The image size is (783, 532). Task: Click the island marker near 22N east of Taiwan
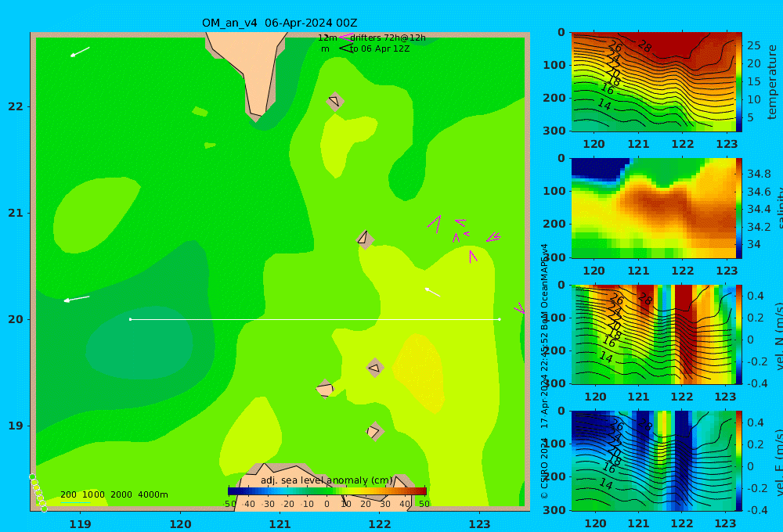pyautogui.click(x=335, y=102)
